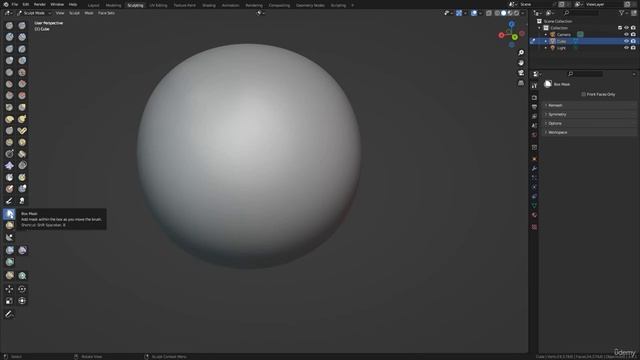Select the Draw sculpt brush

[9, 25]
